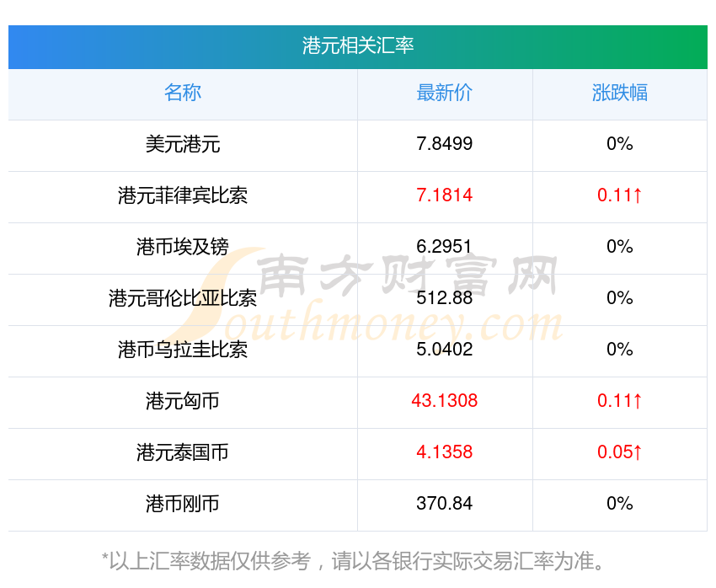The image size is (716, 588).
Task: Click the 港元菲律宾比索 row name
Action: coord(183,195)
